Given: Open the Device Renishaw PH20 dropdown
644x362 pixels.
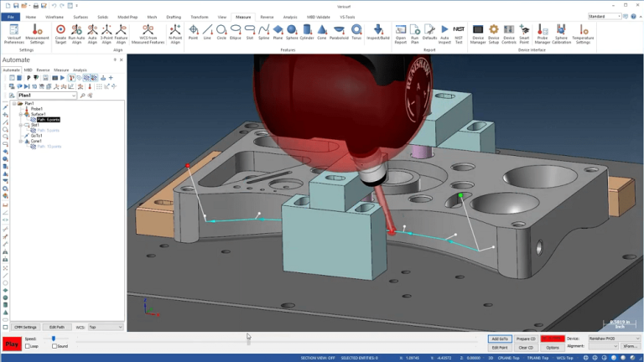Looking at the screenshot, I should [x=614, y=339].
